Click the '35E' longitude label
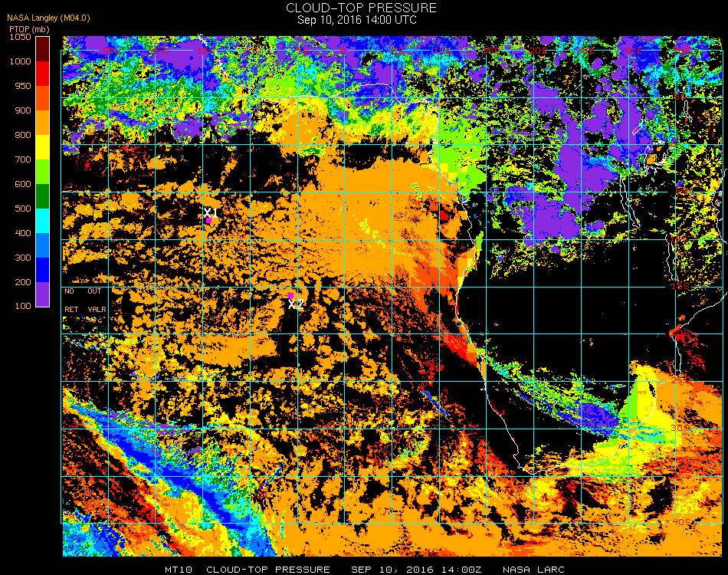This screenshot has height=575, width=728. pos(681,50)
